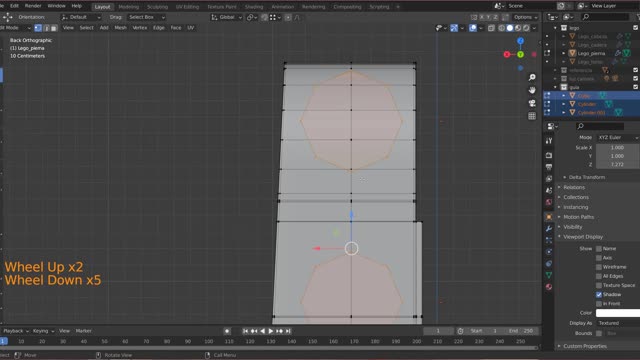
Task: Open the View Layer properties tab
Action: point(549,179)
